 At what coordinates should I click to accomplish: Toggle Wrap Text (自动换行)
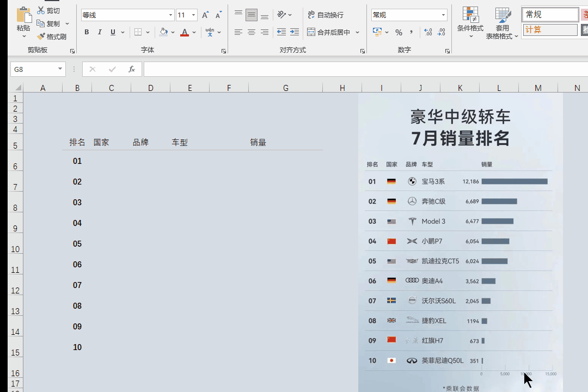click(326, 15)
